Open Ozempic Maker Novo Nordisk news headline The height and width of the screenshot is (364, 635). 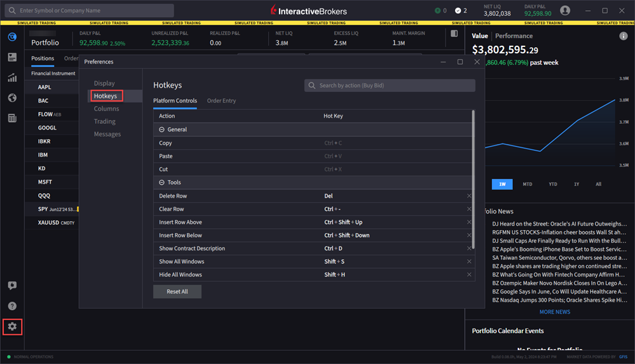coord(559,283)
